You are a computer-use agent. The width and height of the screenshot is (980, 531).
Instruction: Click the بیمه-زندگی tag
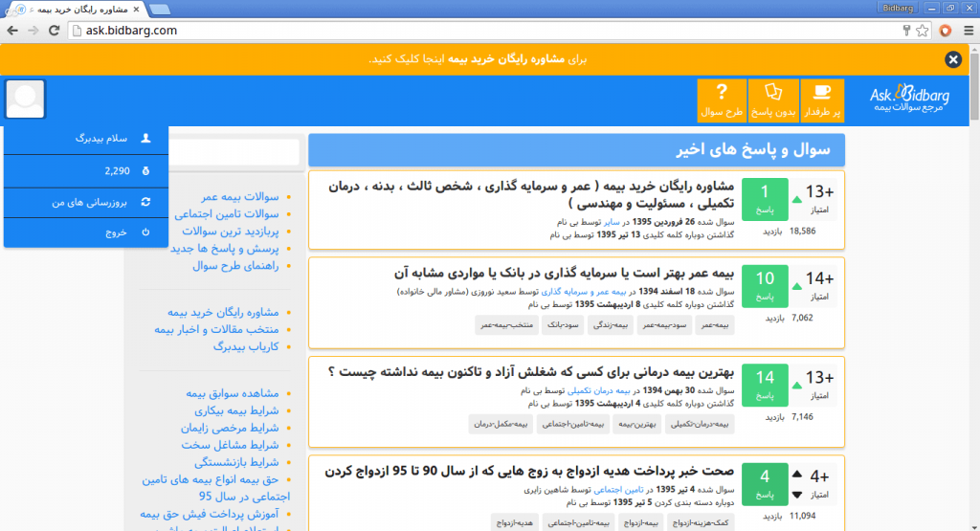tap(611, 325)
